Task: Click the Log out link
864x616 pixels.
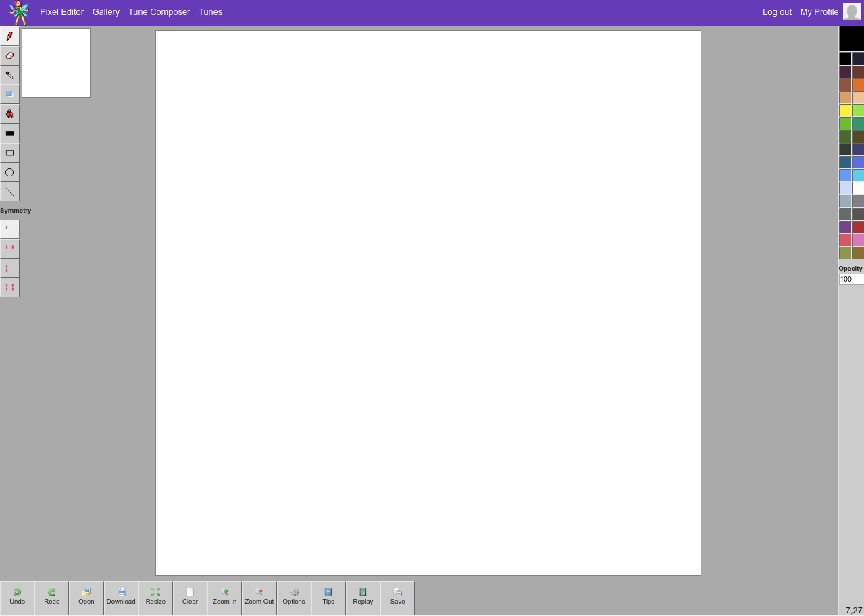Action: [x=777, y=12]
